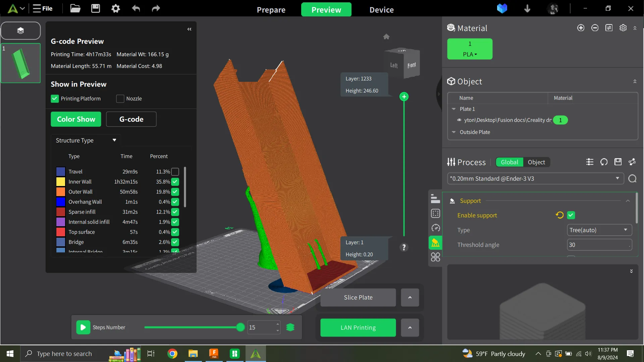The image size is (644, 362).
Task: Open the 0.20mm Standard process preset dropdown
Action: pos(535,179)
